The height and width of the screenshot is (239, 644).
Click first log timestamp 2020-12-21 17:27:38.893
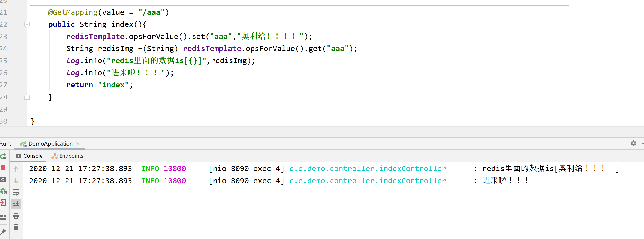point(80,169)
